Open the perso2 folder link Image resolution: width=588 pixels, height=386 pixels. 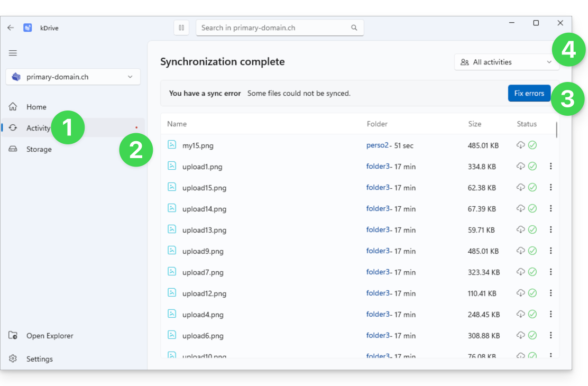point(377,145)
